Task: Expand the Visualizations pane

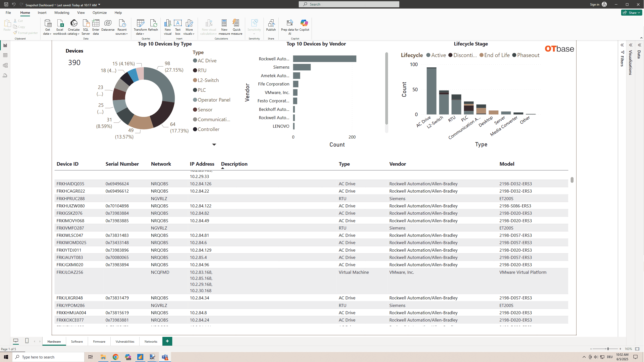Action: click(x=631, y=45)
